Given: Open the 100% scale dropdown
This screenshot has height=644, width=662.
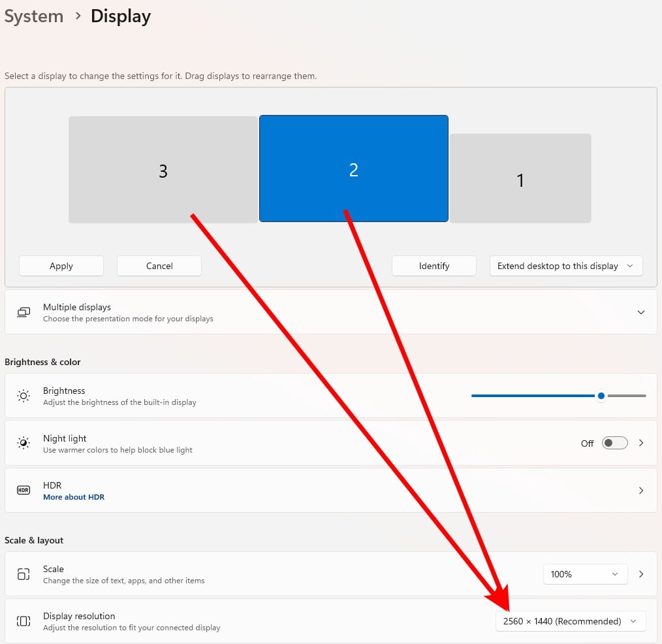Looking at the screenshot, I should point(585,574).
